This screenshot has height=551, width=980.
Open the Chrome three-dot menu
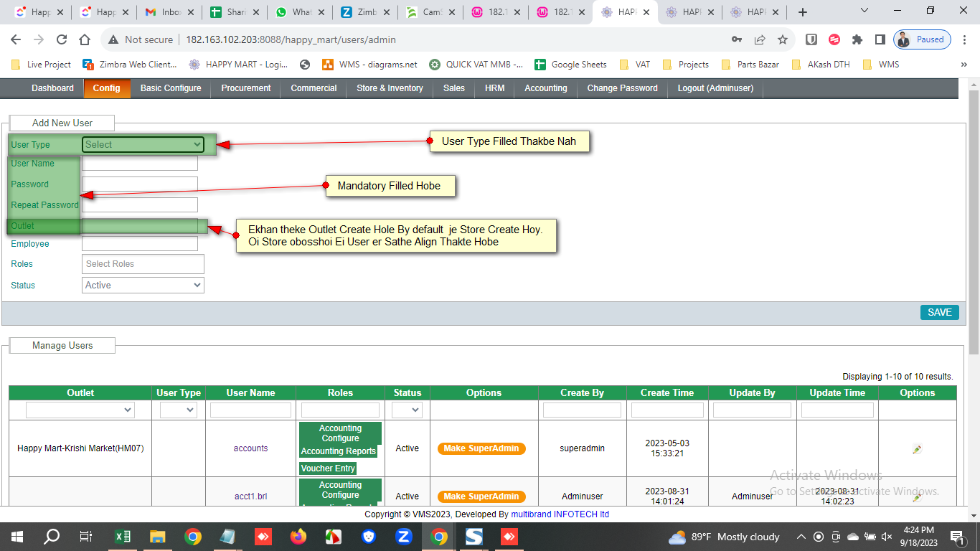pos(965,39)
